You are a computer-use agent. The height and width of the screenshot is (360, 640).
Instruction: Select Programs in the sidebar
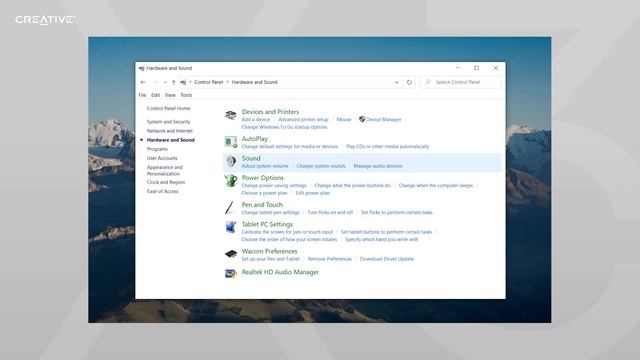click(157, 149)
